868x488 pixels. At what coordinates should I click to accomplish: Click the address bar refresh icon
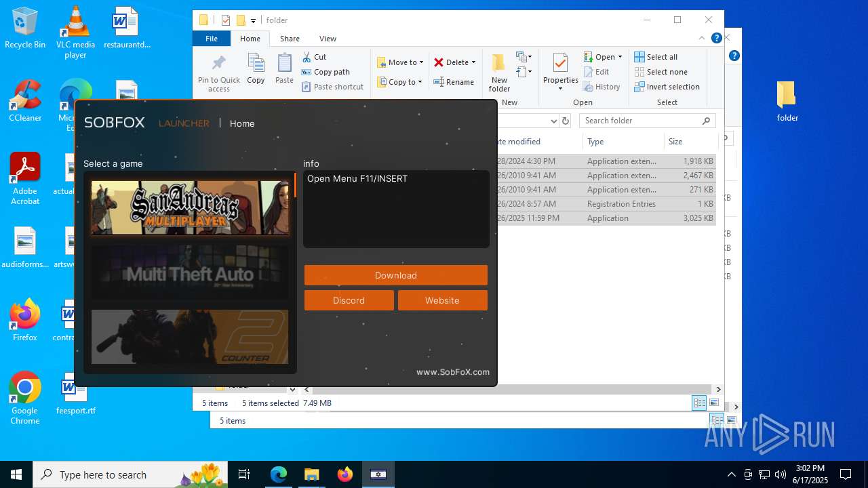[566, 121]
